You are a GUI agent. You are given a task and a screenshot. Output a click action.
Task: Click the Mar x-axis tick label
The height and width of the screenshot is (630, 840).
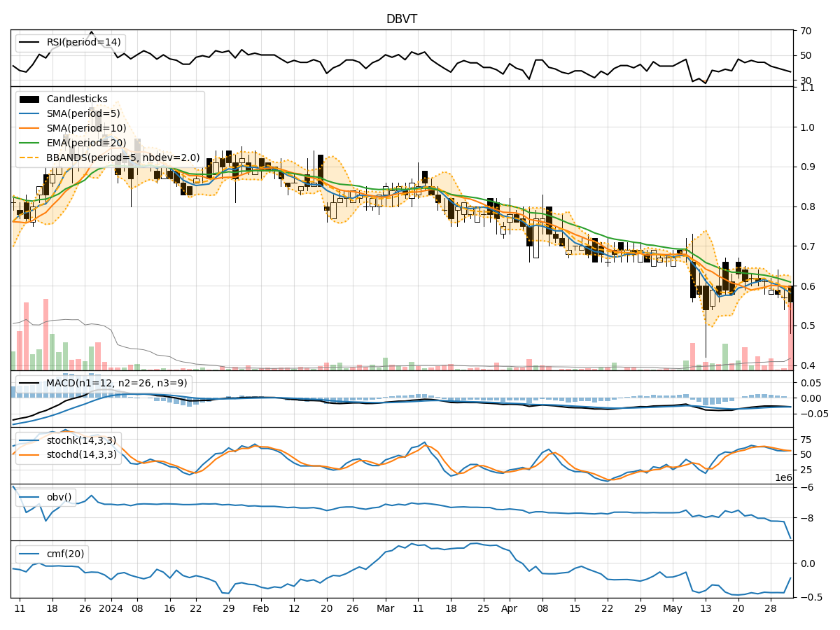pos(384,609)
